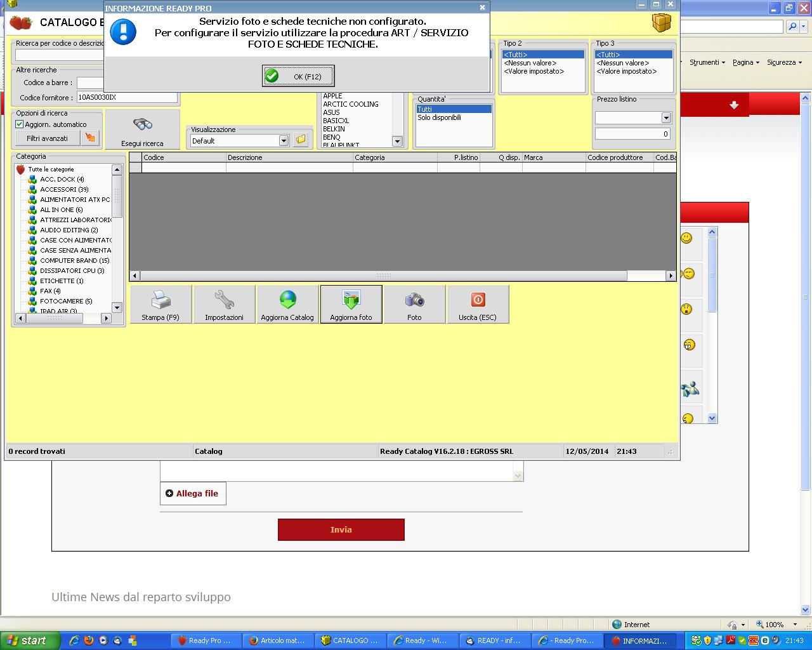Click Aggiorna foto download button

(351, 304)
